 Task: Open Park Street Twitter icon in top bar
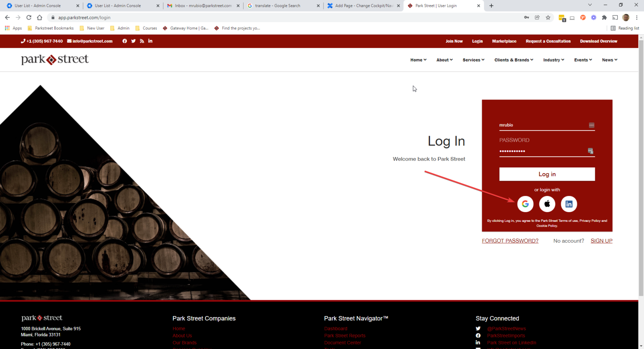pyautogui.click(x=134, y=41)
